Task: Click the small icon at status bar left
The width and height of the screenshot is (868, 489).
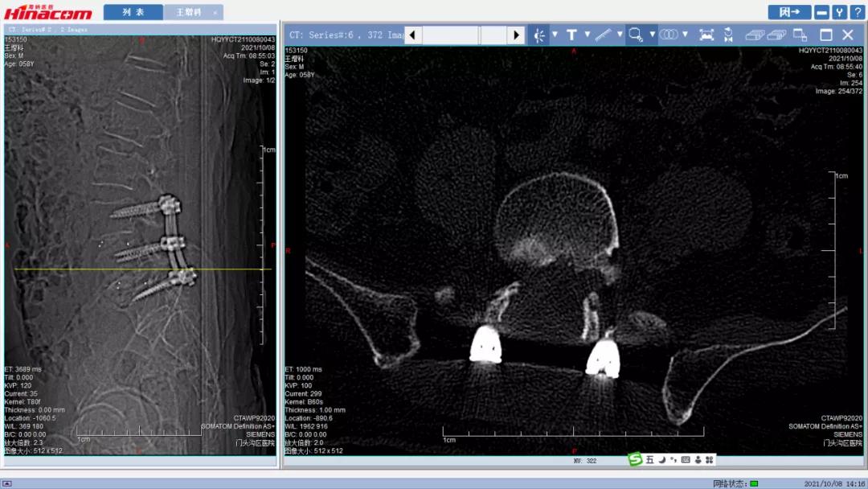Action: [6, 483]
